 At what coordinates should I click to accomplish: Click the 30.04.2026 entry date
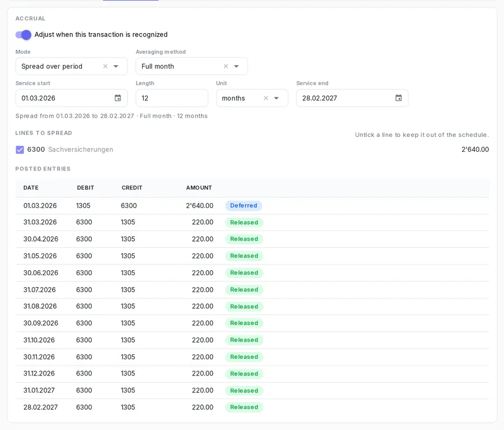pyautogui.click(x=41, y=239)
